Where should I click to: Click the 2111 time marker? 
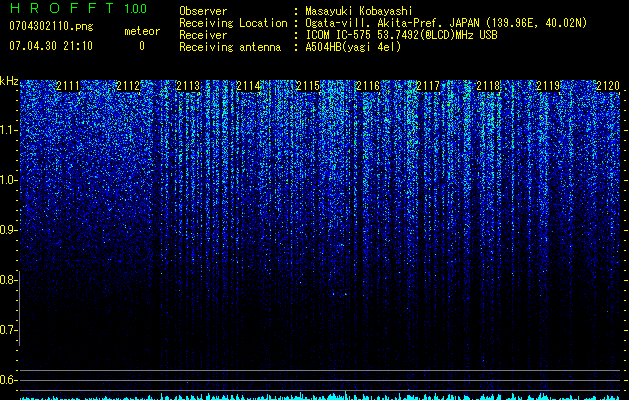[x=68, y=86]
